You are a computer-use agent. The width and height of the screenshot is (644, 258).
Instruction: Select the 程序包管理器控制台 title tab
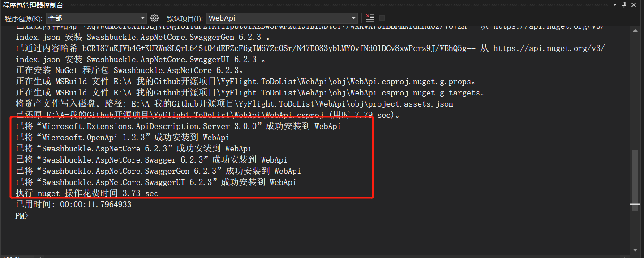click(31, 5)
